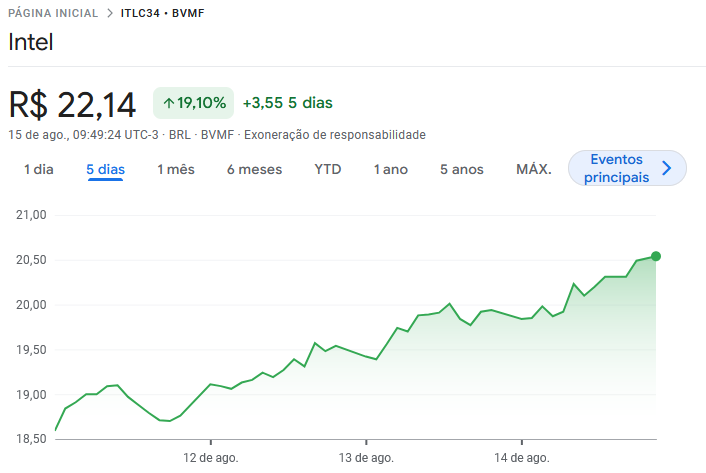
Task: Click the chevron arrow on Eventos principais
Action: coord(667,168)
